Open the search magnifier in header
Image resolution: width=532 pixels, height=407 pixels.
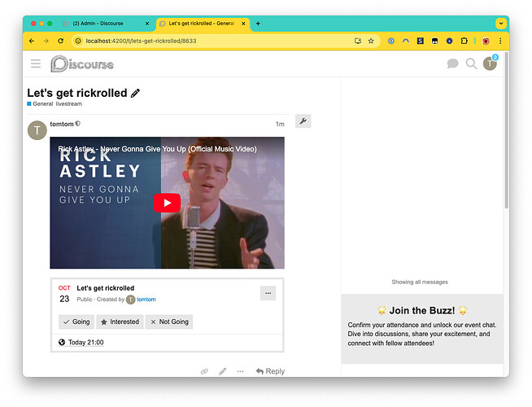[x=471, y=63]
